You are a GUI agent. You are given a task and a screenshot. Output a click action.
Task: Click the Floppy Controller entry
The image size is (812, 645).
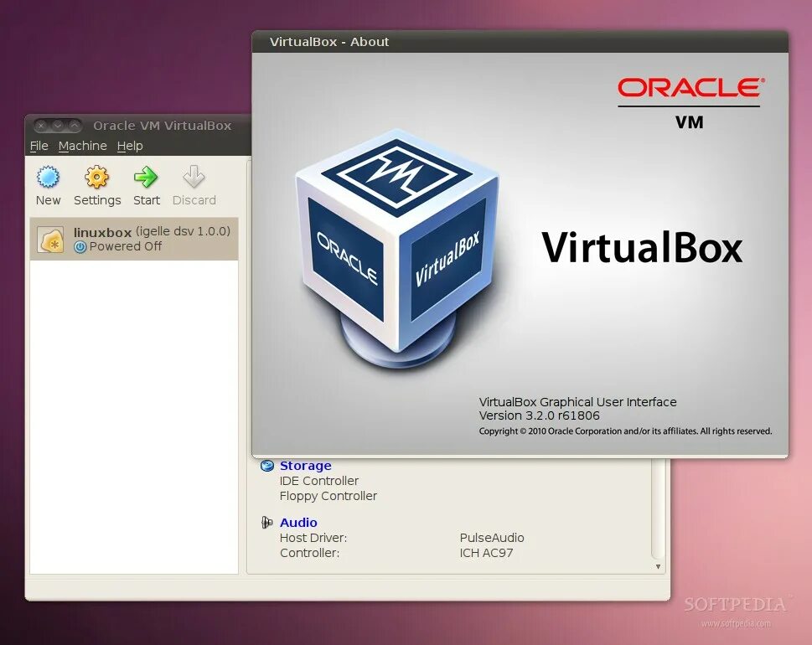[328, 496]
